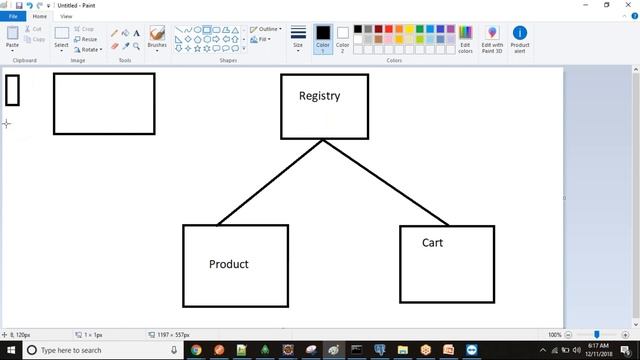Screen dimensions: 640x360
Task: Click the Paste clipboard icon
Action: click(x=13, y=33)
